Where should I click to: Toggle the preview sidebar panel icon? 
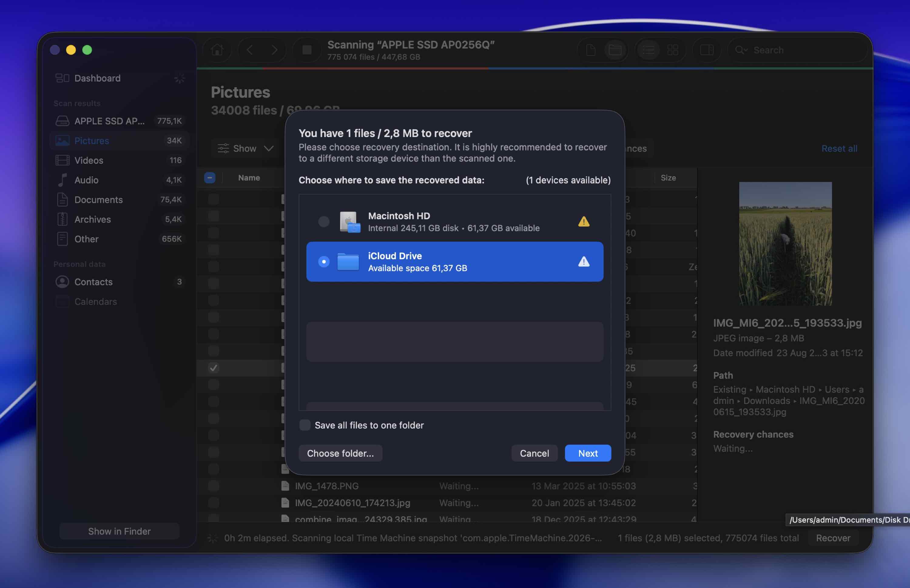coord(706,50)
